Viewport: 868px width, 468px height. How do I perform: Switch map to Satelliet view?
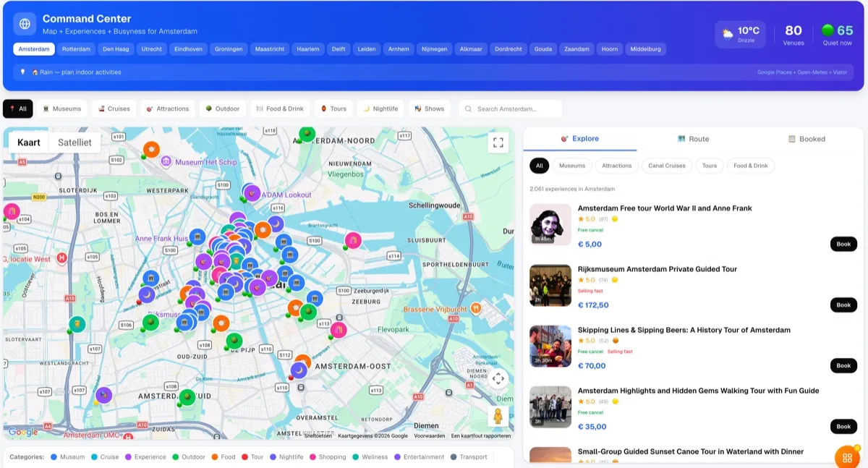coord(75,142)
